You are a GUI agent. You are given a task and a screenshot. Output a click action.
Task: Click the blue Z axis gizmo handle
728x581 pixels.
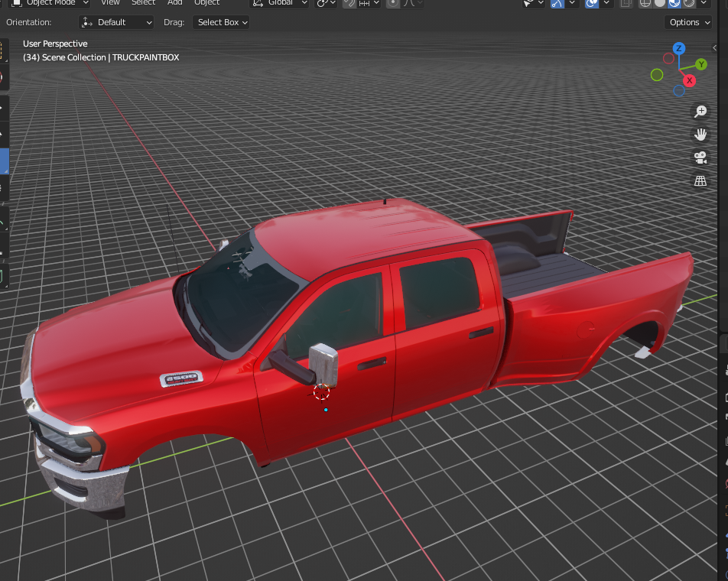679,48
